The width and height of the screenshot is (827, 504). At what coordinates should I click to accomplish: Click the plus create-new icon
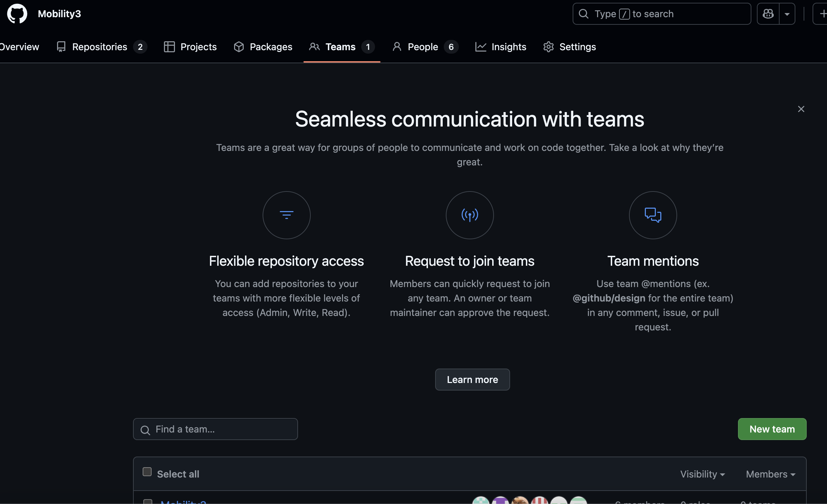(822, 14)
